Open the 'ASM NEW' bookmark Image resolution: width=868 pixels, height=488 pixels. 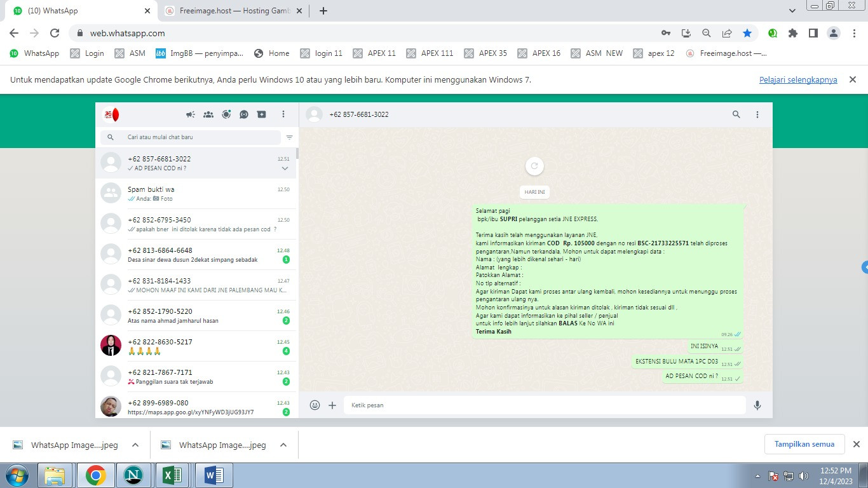tap(597, 53)
